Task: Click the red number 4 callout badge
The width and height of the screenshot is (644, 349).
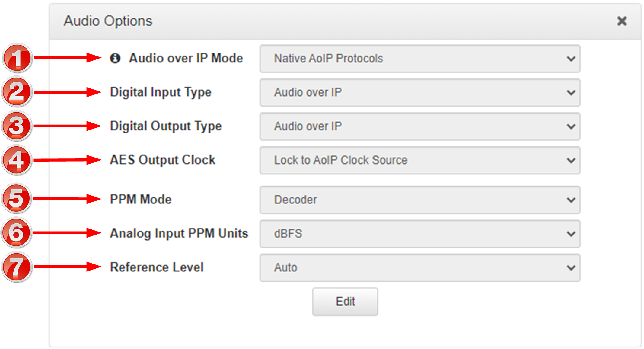Action: [x=17, y=160]
